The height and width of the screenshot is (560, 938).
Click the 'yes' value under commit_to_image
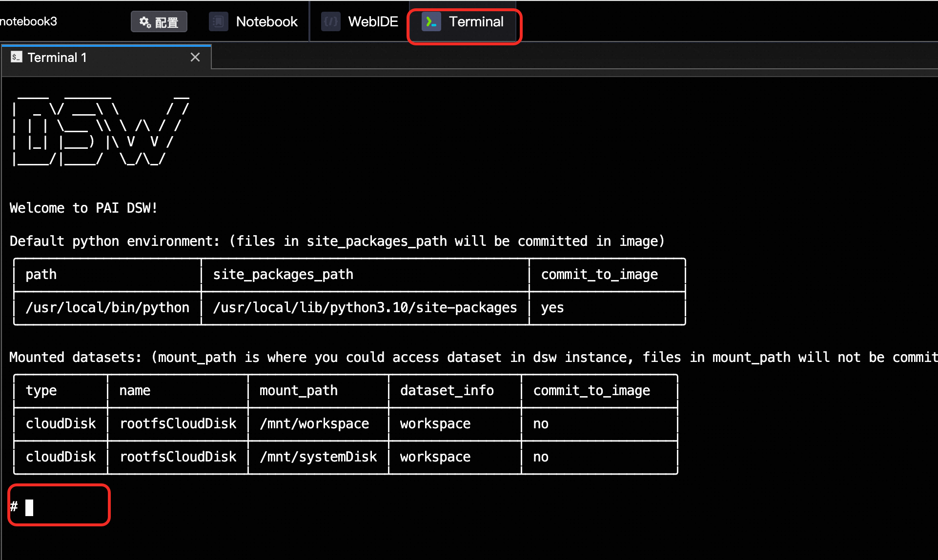click(552, 307)
